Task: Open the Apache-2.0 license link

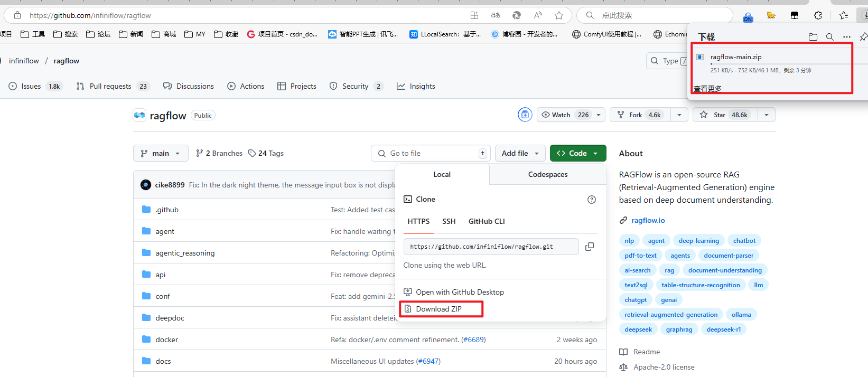Action: pos(664,367)
